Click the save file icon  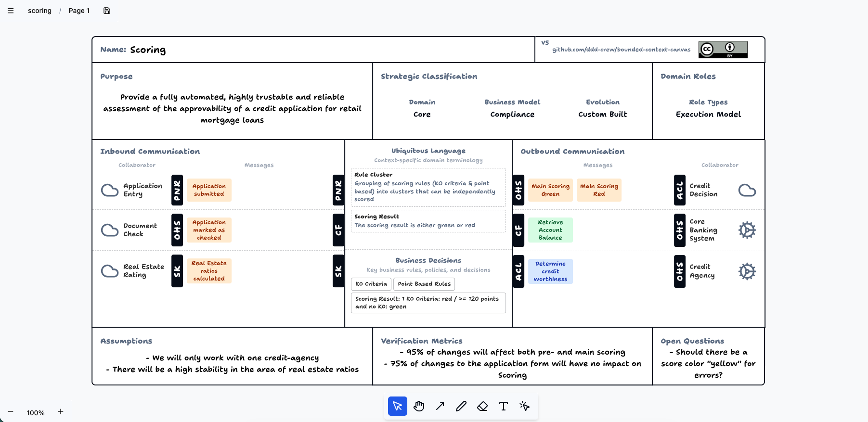pyautogui.click(x=107, y=11)
